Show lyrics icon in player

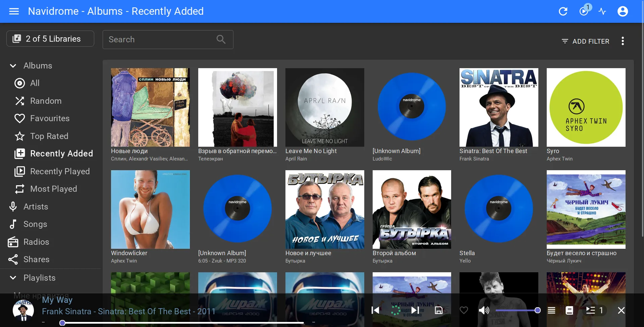coord(569,310)
